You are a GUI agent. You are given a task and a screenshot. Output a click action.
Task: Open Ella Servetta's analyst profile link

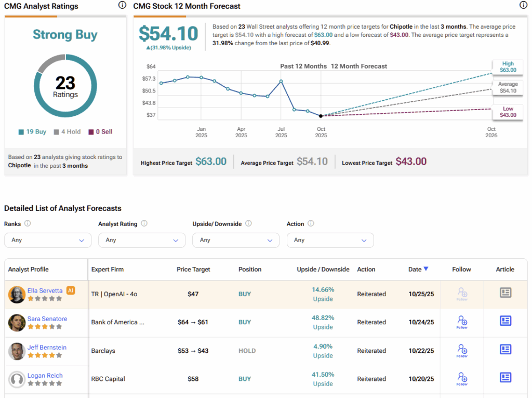point(45,291)
